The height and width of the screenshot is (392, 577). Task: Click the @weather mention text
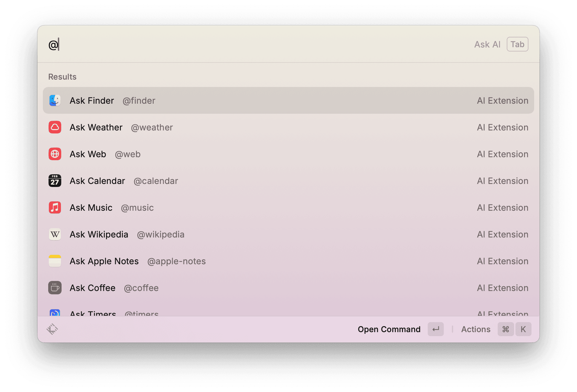point(152,127)
